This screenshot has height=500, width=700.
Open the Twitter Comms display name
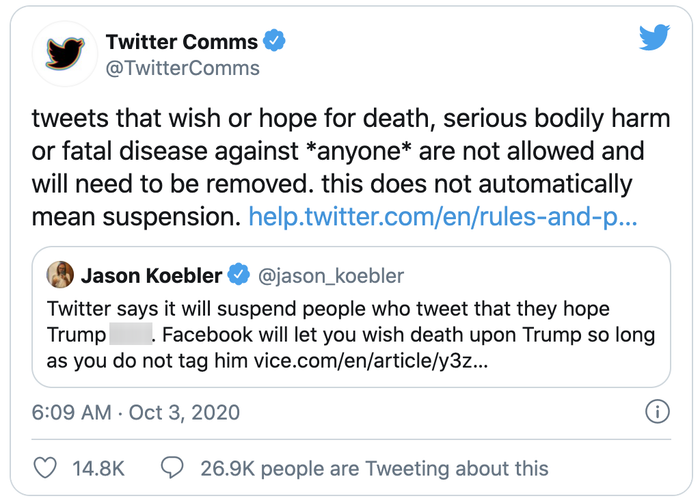pyautogui.click(x=182, y=42)
